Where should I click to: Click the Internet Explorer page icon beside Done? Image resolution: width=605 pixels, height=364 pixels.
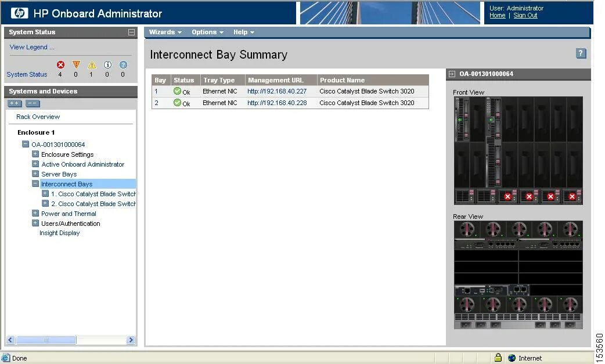coord(5,358)
